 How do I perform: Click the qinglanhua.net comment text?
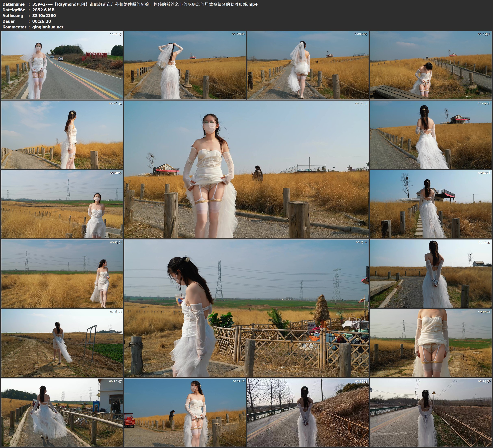coord(48,27)
